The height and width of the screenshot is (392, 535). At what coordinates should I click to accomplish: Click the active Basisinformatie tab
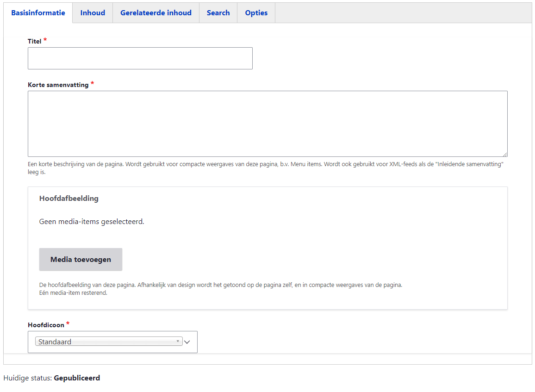click(38, 13)
